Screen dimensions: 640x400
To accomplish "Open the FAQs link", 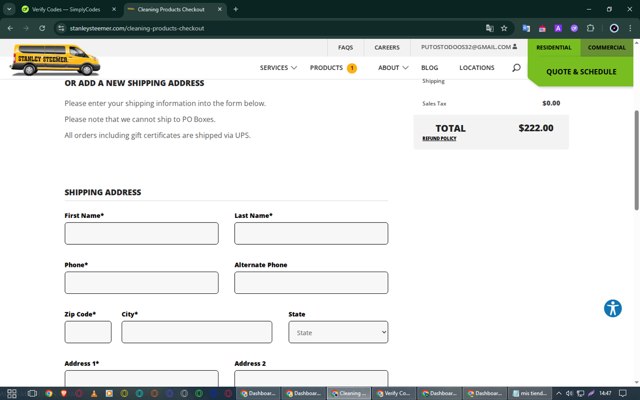I will point(345,47).
